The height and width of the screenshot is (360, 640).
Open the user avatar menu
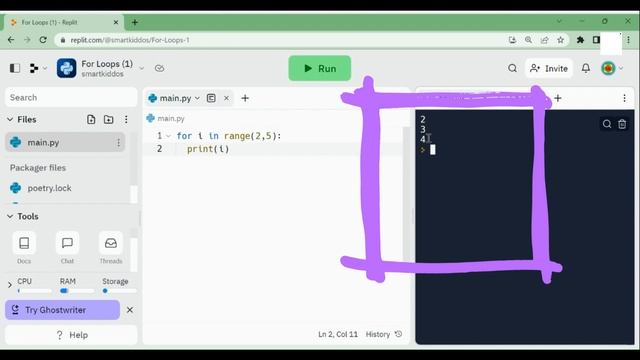click(608, 68)
